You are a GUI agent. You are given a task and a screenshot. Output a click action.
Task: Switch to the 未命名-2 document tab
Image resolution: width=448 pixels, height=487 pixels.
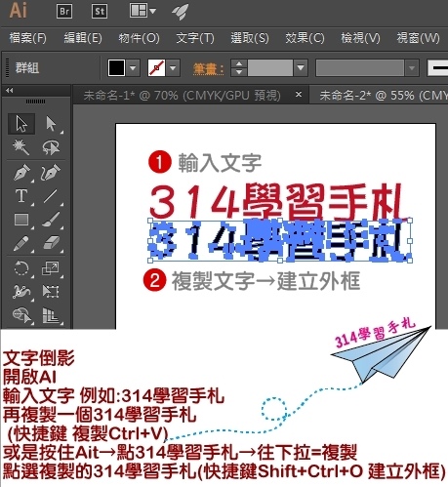coord(379,96)
